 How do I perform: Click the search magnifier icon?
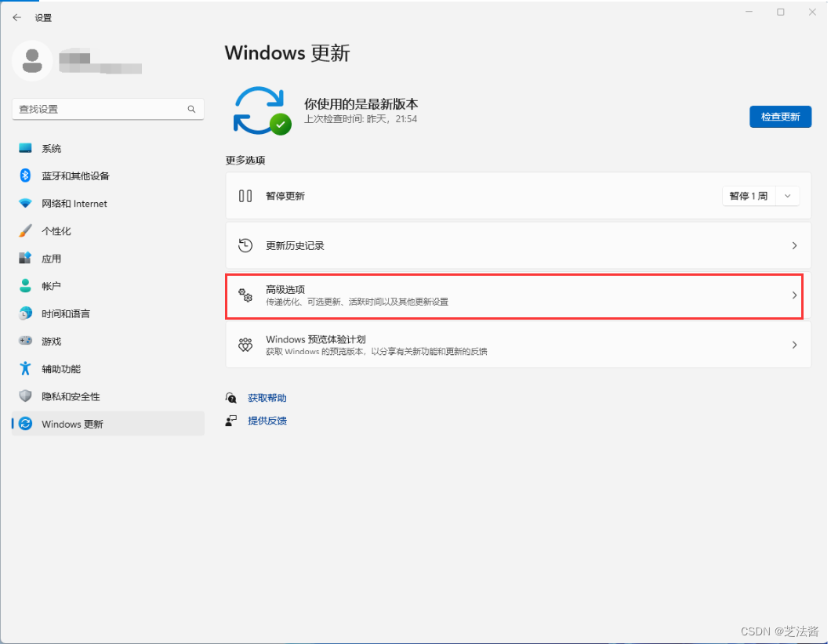point(191,109)
